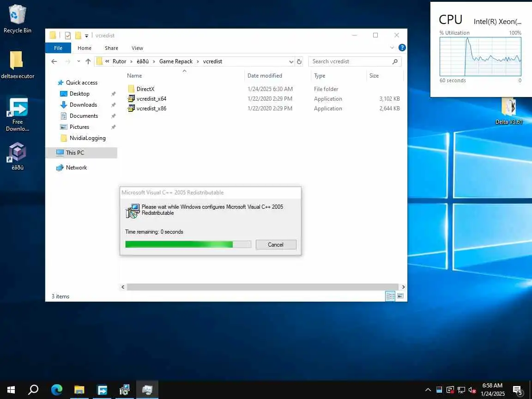Select Quick access in navigation pane
This screenshot has height=399, width=532.
pos(81,83)
